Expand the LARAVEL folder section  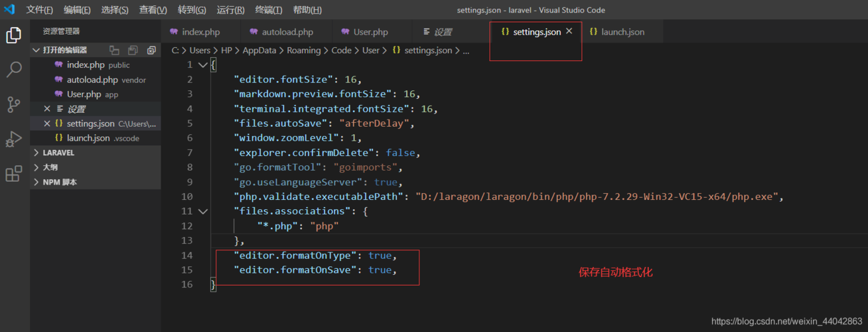click(36, 153)
